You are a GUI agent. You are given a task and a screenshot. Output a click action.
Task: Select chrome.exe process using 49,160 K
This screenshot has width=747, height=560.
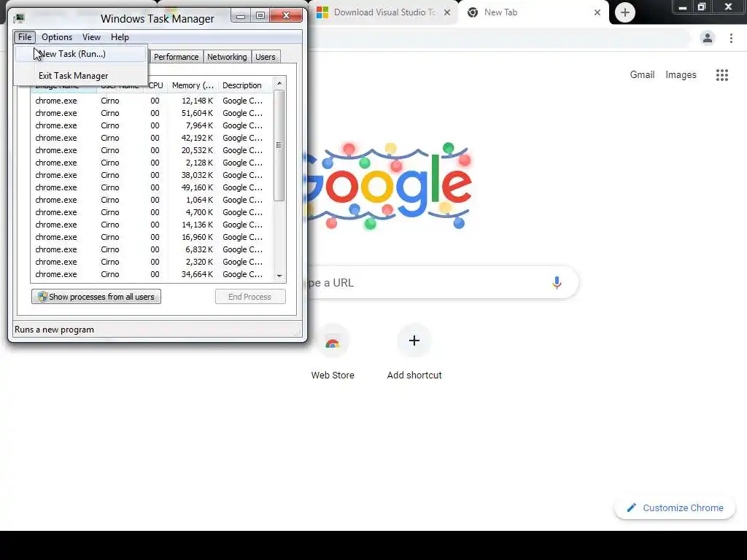pyautogui.click(x=152, y=187)
